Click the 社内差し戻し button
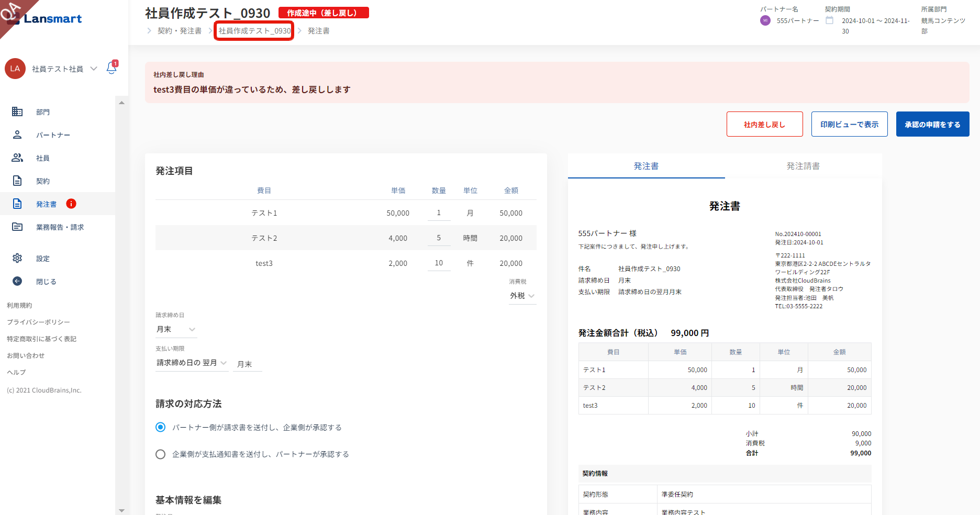 coord(765,124)
